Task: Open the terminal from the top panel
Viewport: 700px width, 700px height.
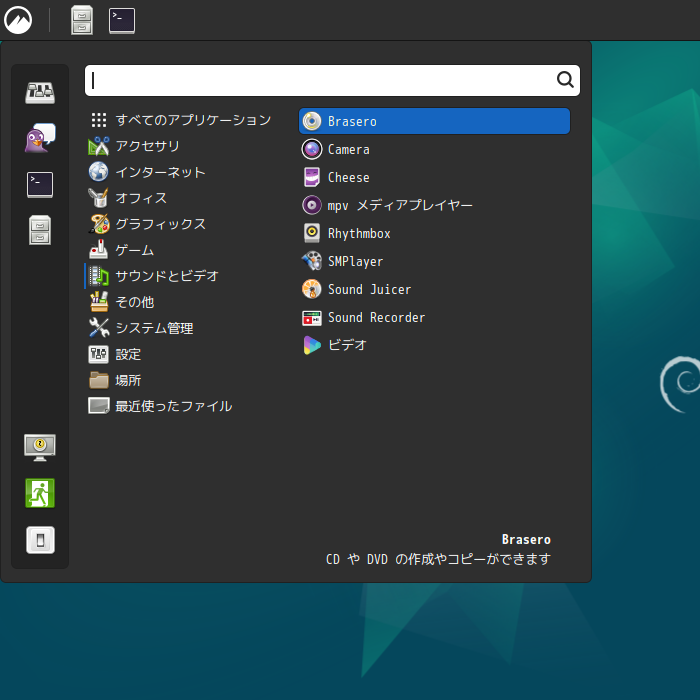Action: coord(122,20)
